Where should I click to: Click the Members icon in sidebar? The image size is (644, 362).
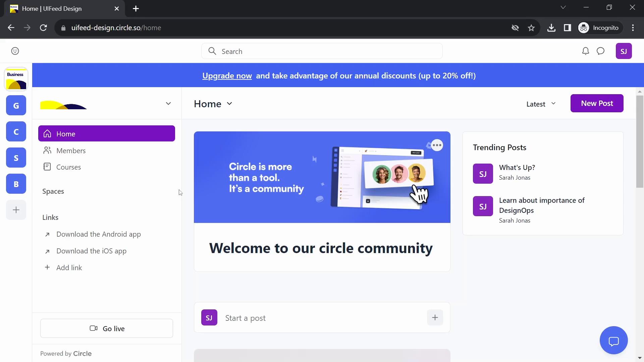click(x=47, y=150)
